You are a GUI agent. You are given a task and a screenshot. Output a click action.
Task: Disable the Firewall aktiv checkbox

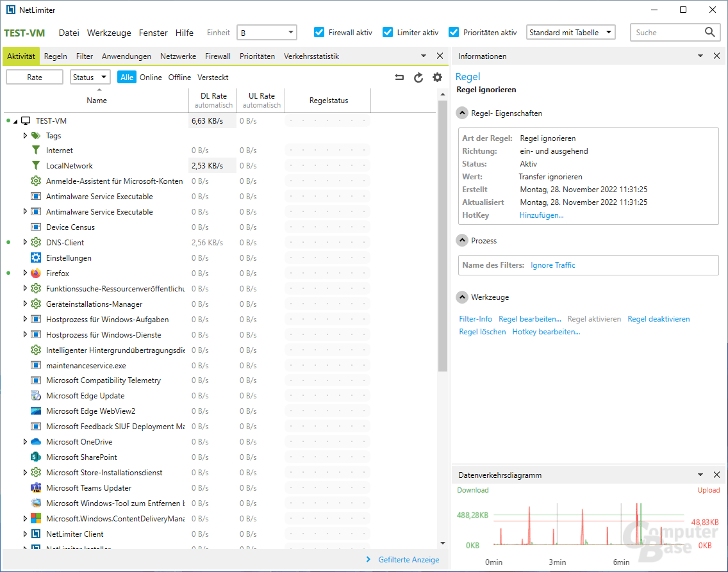(318, 32)
